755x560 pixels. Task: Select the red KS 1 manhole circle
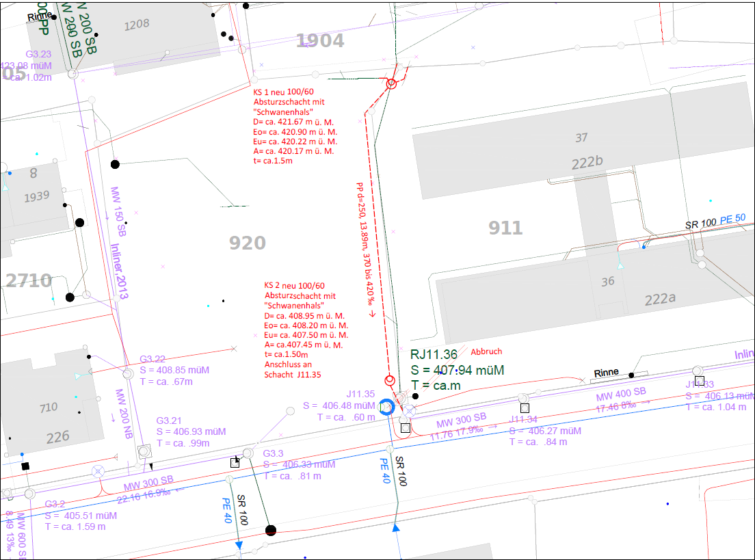391,84
